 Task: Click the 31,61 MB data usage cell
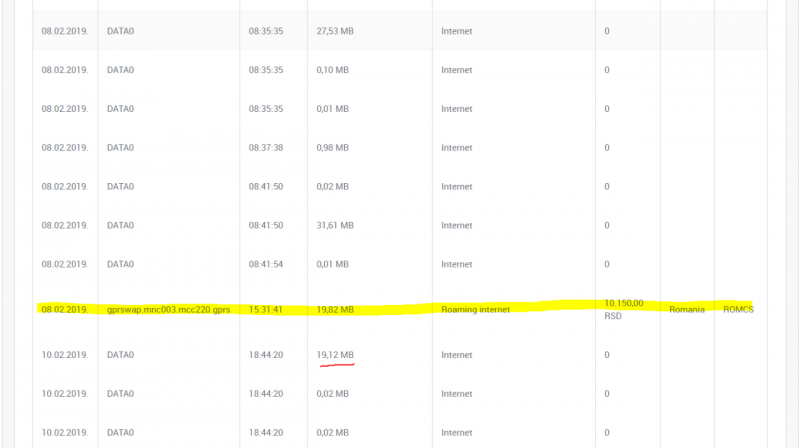click(x=335, y=226)
